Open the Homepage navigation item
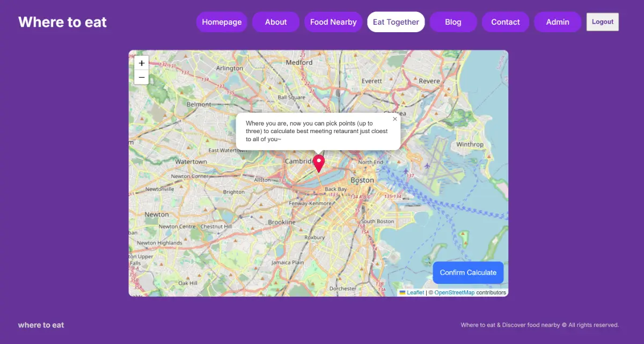The height and width of the screenshot is (344, 644). tap(222, 22)
